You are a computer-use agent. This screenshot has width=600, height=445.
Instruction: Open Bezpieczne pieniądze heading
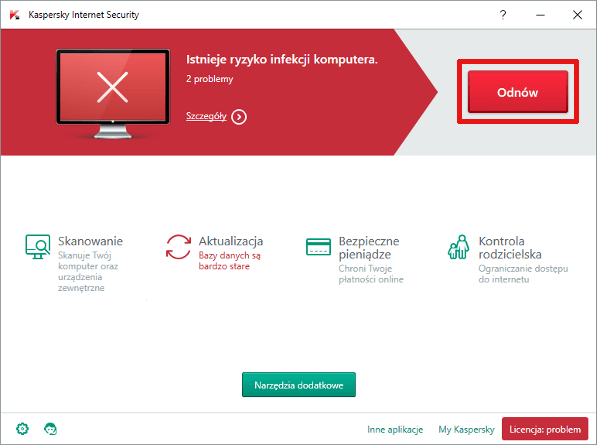(x=368, y=248)
